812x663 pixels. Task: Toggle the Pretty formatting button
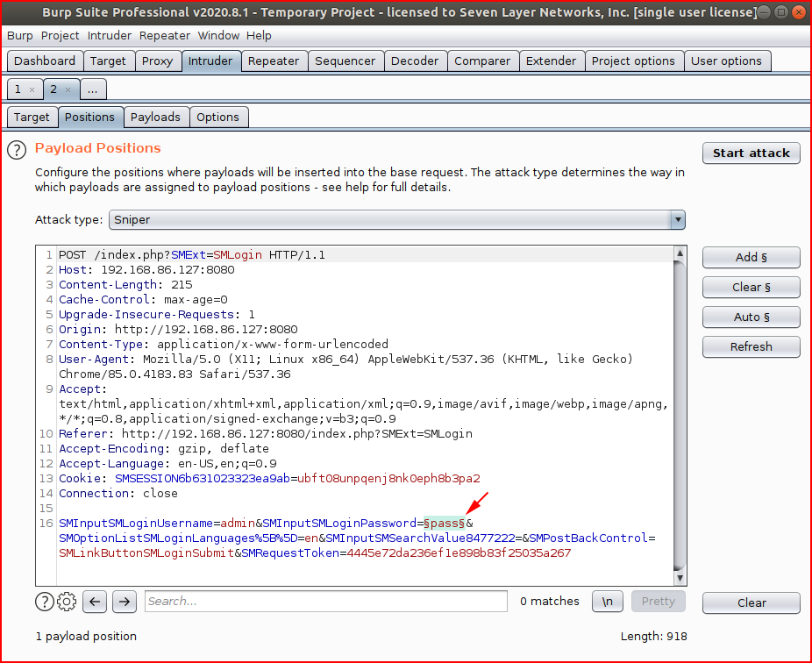click(x=659, y=602)
